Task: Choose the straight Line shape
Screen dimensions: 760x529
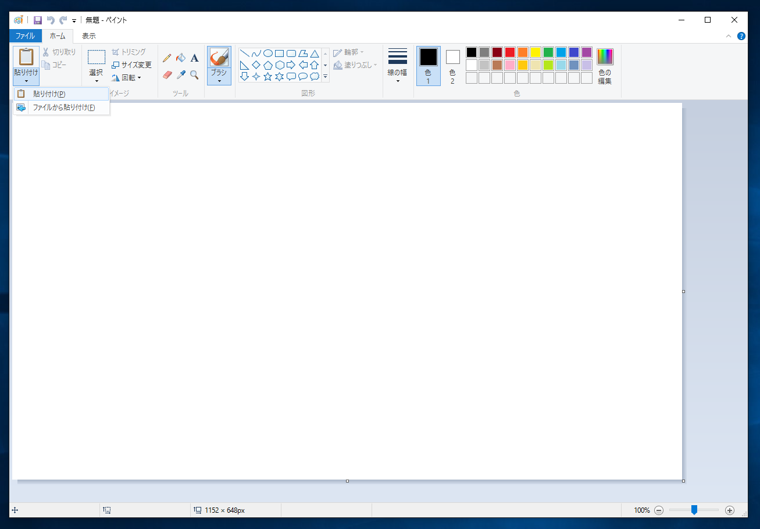Action: (x=244, y=53)
